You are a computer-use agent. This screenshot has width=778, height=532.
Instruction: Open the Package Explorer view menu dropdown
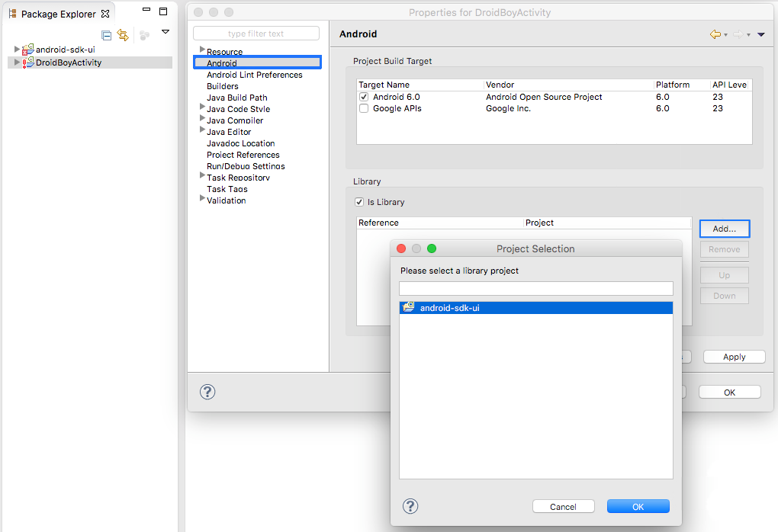click(x=166, y=32)
